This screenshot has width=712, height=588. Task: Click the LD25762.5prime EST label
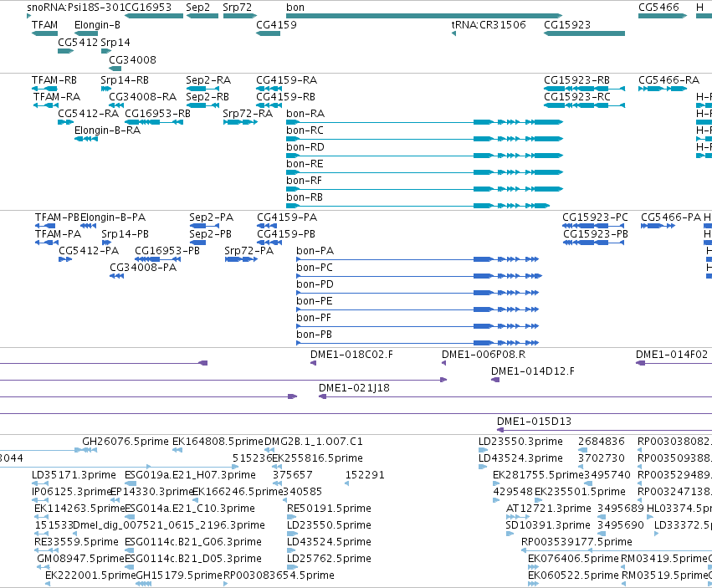click(329, 559)
